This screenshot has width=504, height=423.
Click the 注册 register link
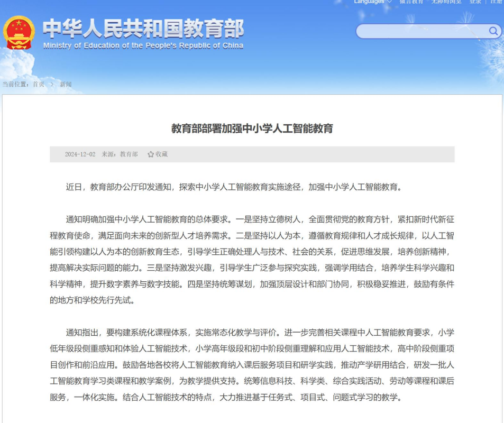click(497, 2)
